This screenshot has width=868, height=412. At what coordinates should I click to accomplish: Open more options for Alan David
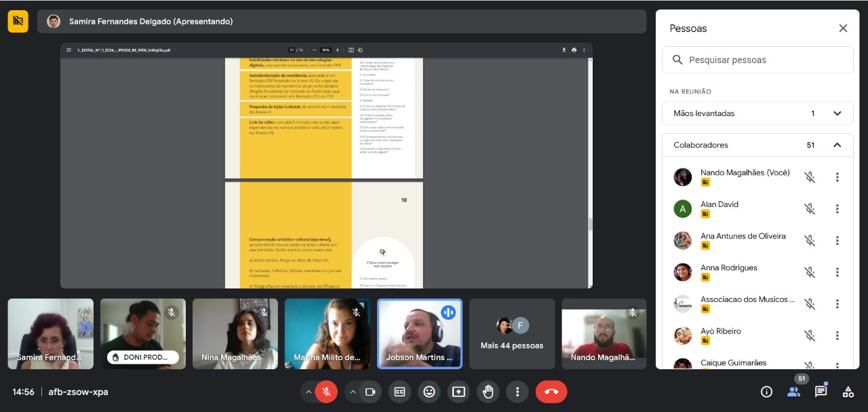pos(837,209)
